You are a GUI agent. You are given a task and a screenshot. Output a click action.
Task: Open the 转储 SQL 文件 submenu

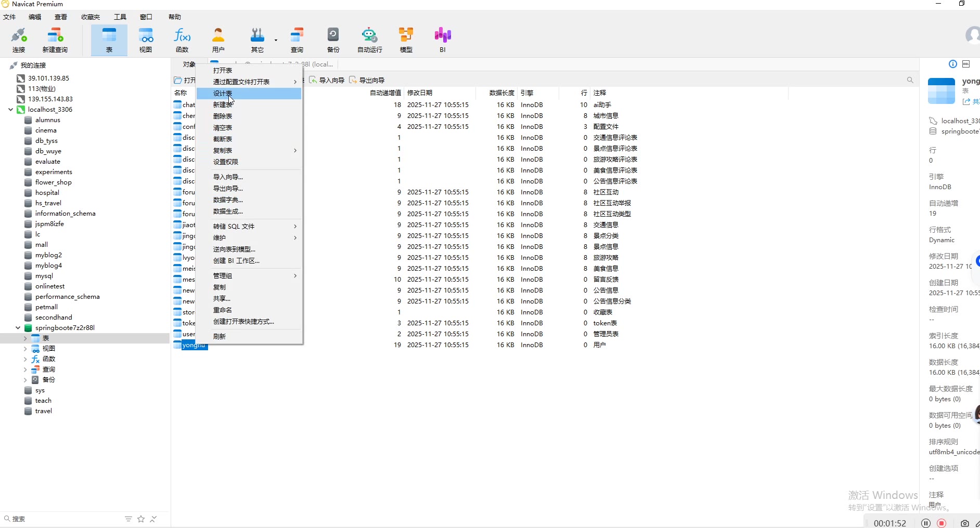click(x=249, y=227)
